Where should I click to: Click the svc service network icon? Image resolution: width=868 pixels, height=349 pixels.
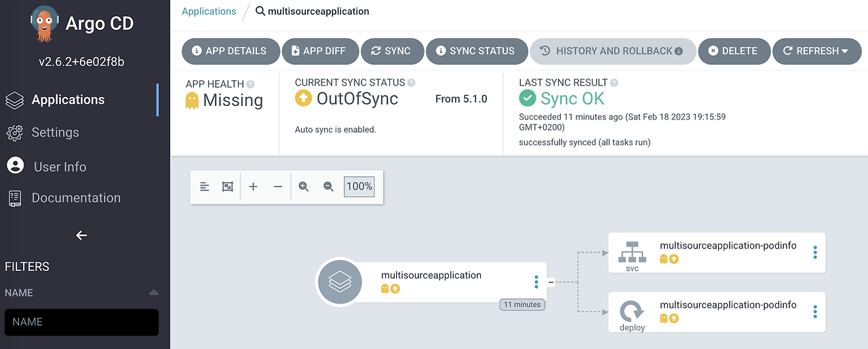633,253
